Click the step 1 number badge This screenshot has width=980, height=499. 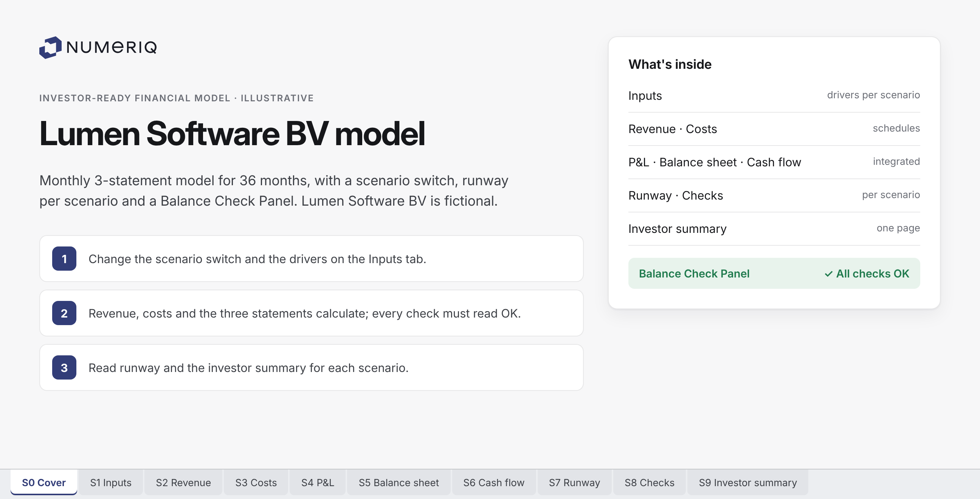pos(64,259)
